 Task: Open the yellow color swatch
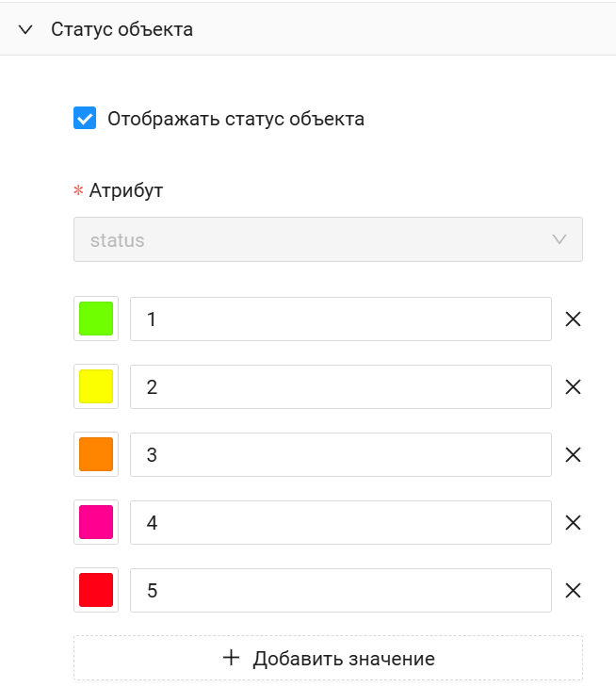click(x=96, y=387)
